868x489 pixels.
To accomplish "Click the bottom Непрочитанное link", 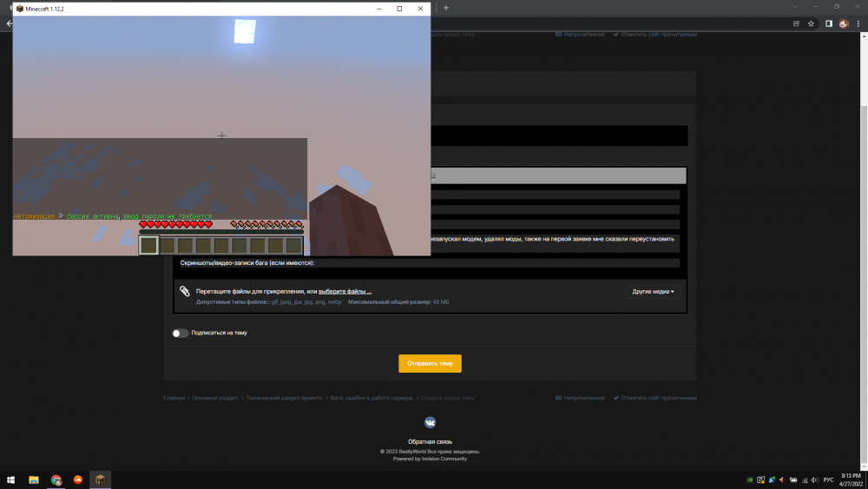I will 580,398.
